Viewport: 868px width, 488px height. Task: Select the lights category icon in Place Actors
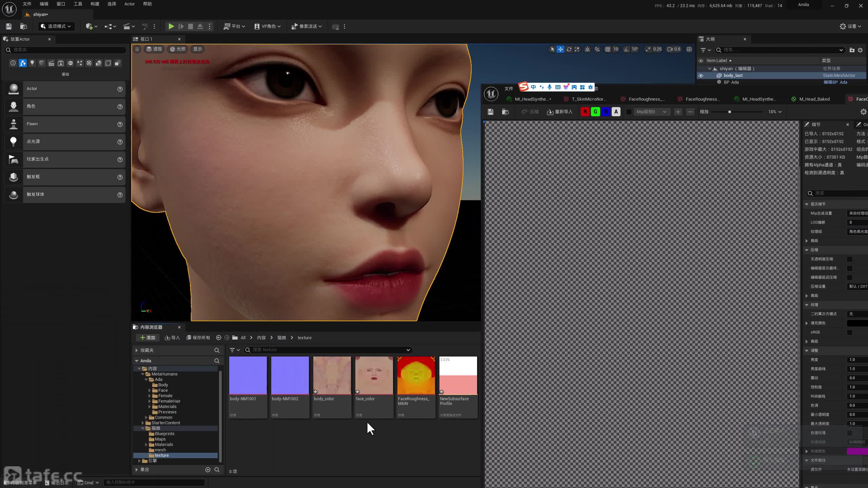click(x=32, y=63)
